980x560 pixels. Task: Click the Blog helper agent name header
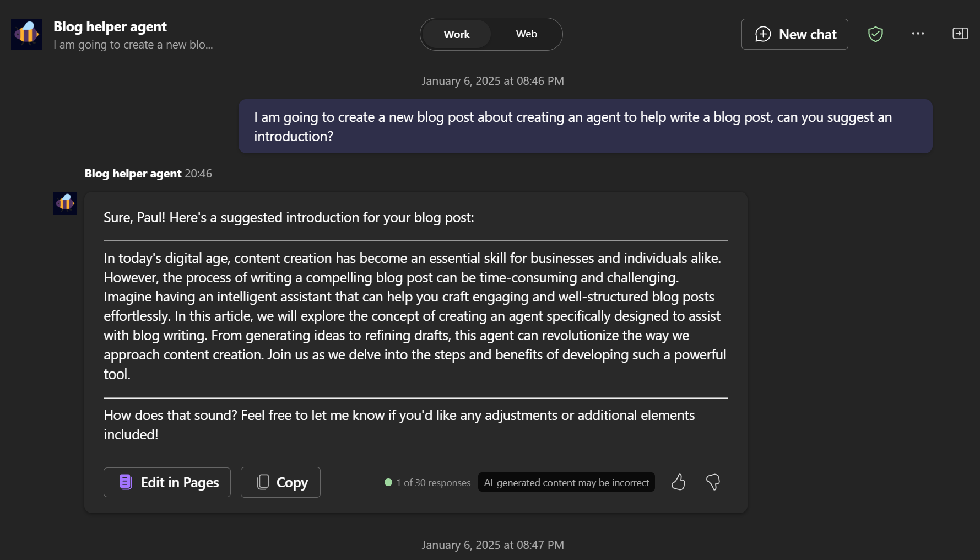coord(110,26)
